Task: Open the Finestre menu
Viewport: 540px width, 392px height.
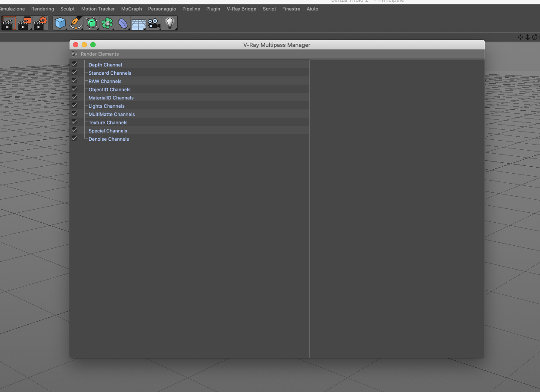Action: 291,9
